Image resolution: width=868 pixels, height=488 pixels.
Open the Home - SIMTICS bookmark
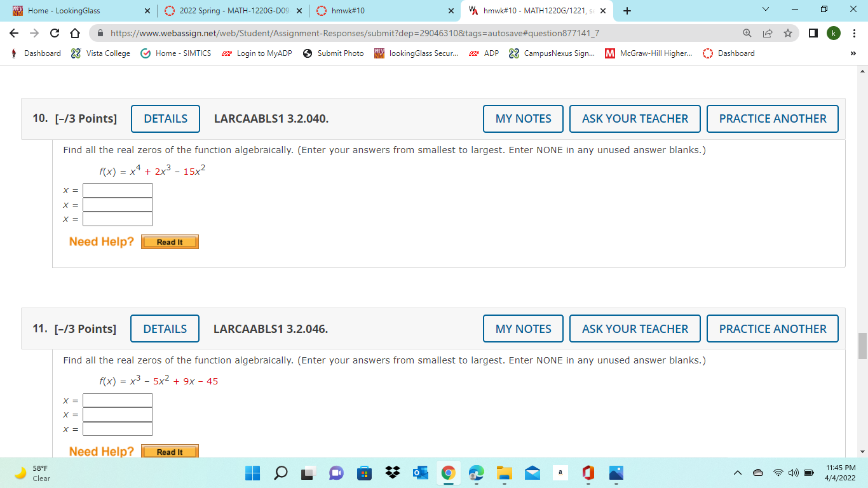click(175, 53)
